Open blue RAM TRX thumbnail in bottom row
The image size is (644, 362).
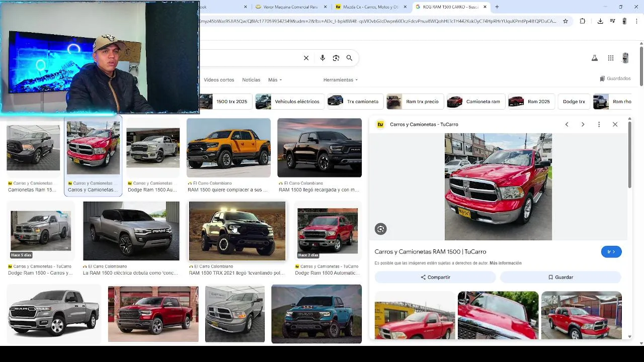(x=316, y=314)
